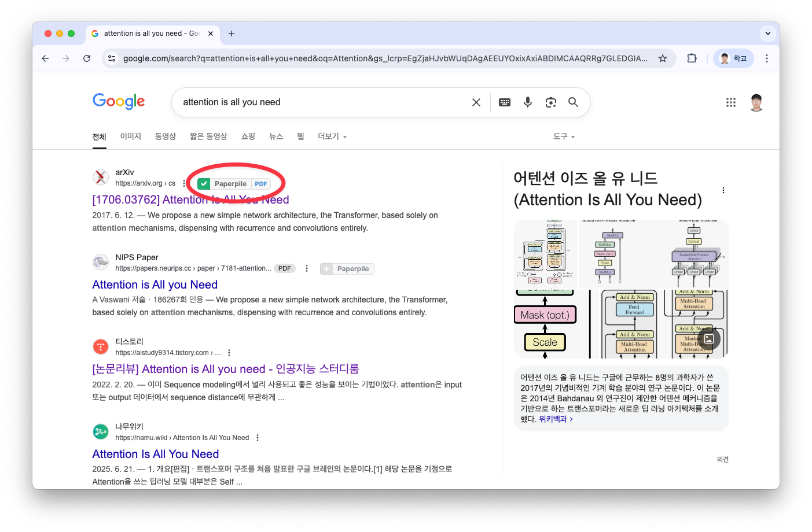The image size is (812, 532).
Task: Click the 의견 feedback link
Action: (x=723, y=459)
